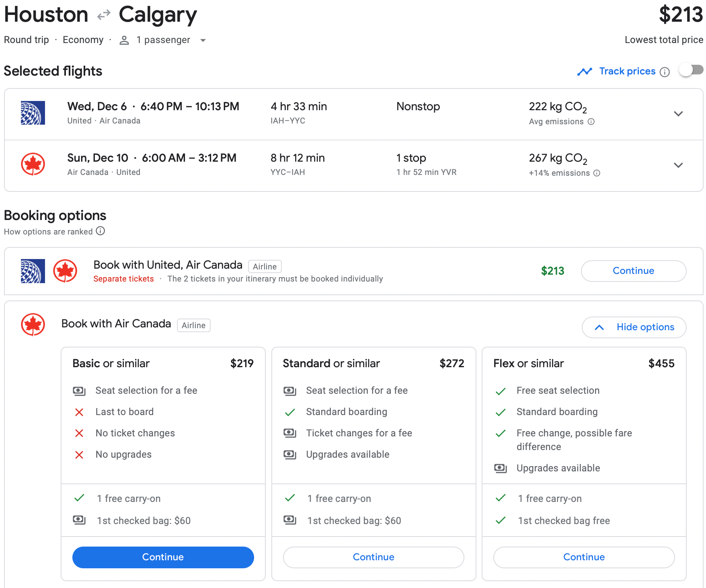Collapse Air Canada fares with Hide options
706x588 pixels.
pos(634,327)
